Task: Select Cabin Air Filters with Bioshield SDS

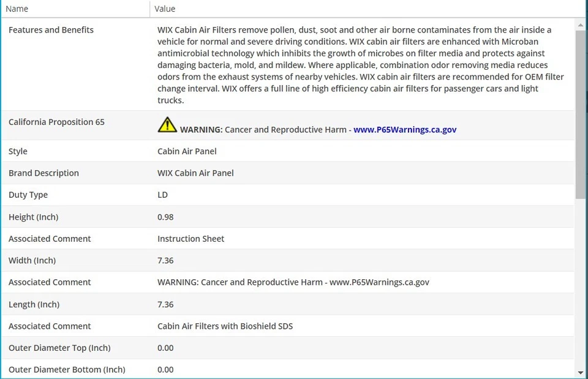Action: (x=225, y=326)
